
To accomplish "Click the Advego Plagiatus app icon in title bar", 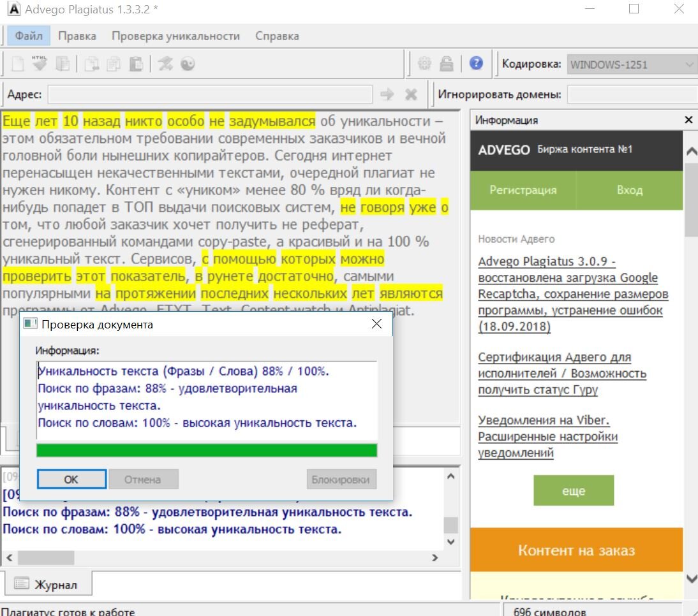I will pyautogui.click(x=14, y=9).
